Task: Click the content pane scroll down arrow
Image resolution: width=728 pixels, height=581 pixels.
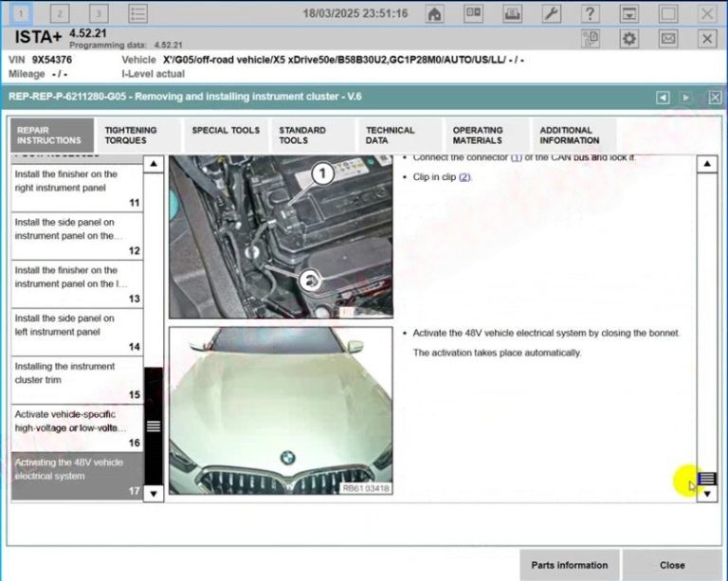Action: [707, 494]
